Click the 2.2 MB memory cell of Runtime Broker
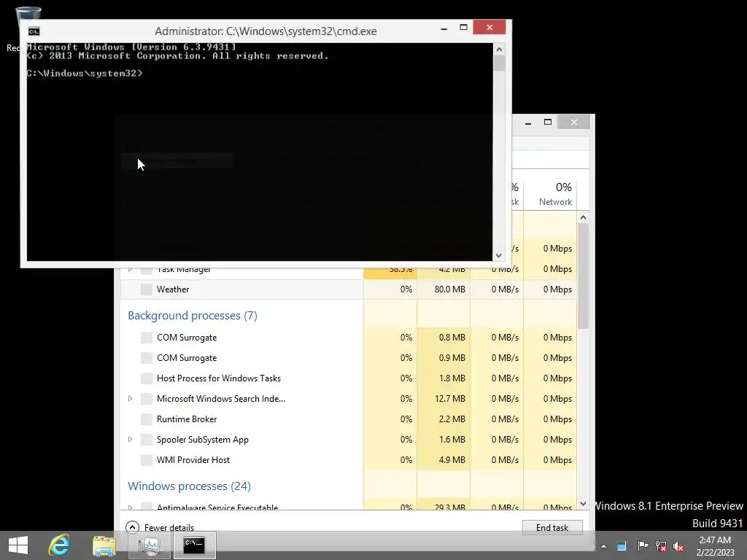Image resolution: width=747 pixels, height=560 pixels. tap(444, 419)
